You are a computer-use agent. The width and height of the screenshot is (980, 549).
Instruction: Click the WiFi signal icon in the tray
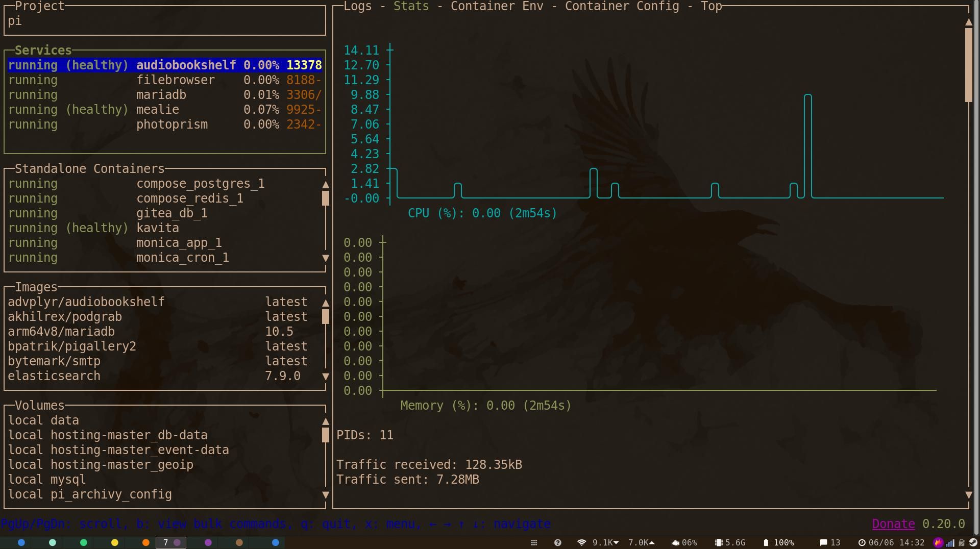click(582, 542)
